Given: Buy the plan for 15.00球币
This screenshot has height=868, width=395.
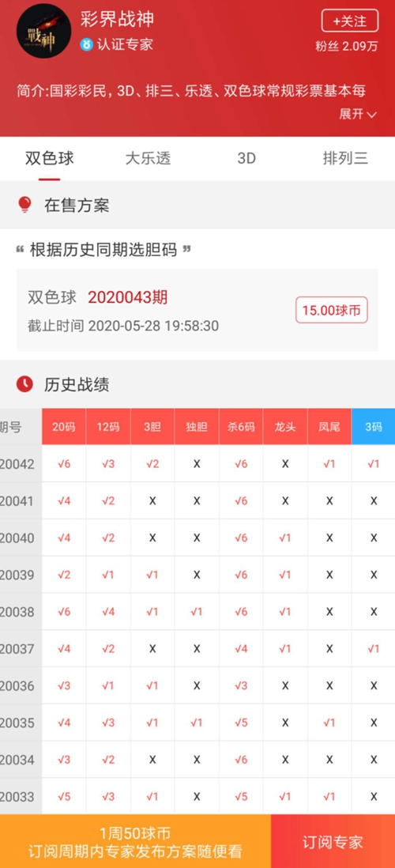Looking at the screenshot, I should pos(331,310).
